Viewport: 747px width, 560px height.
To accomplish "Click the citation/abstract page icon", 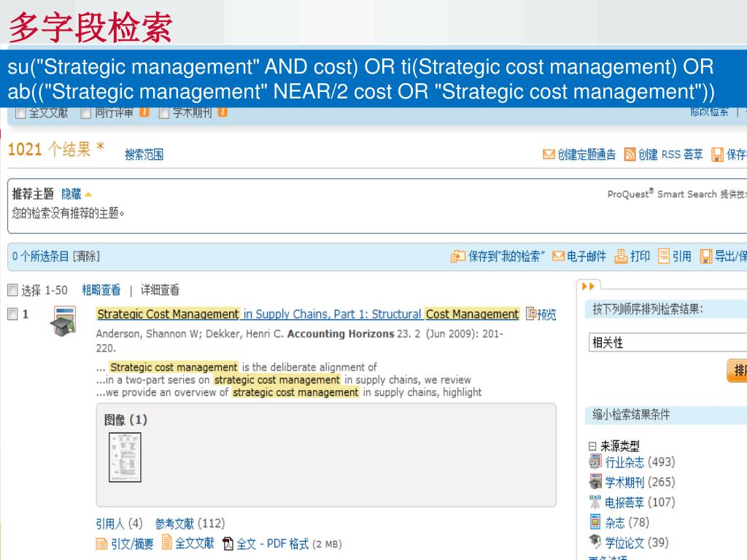I will (101, 543).
